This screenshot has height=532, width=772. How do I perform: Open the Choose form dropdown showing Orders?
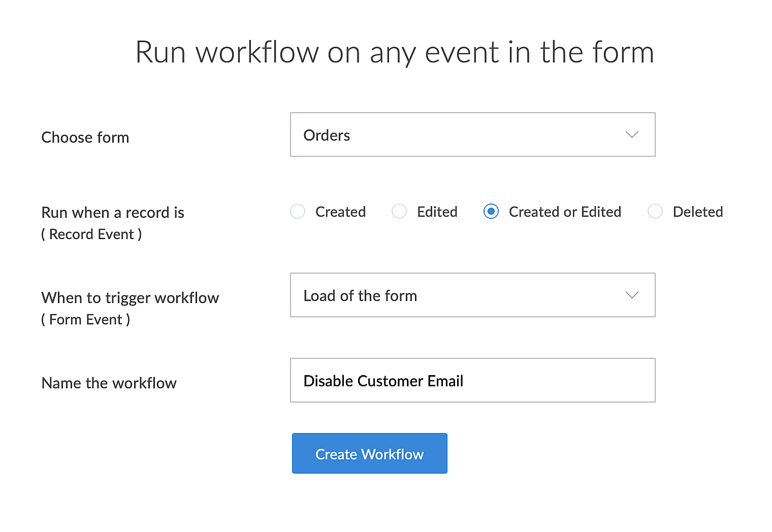coord(457,135)
